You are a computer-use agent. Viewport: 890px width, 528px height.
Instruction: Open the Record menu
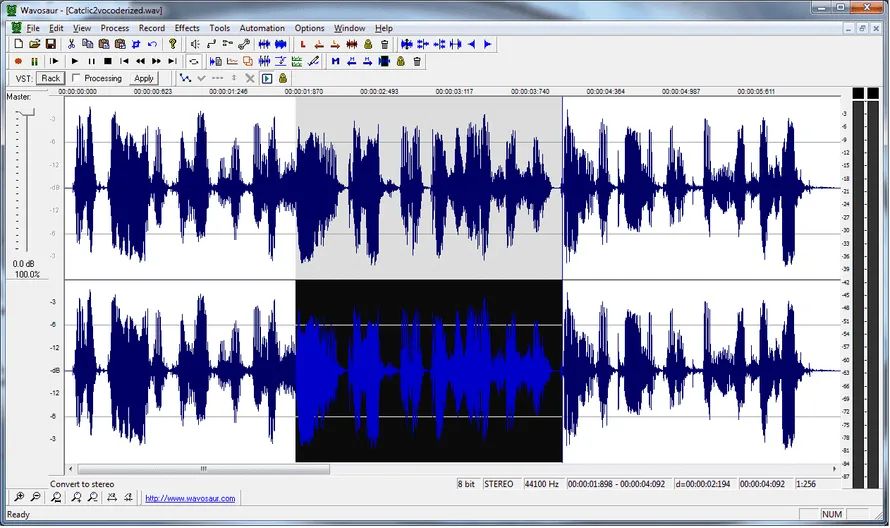pyautogui.click(x=152, y=28)
